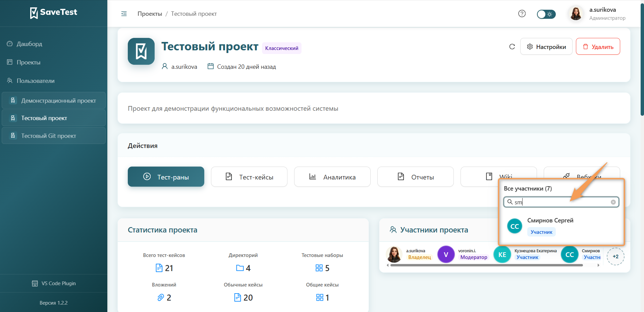Image resolution: width=644 pixels, height=312 pixels.
Task: Open the a.surikova profile avatar in the header
Action: (x=576, y=14)
